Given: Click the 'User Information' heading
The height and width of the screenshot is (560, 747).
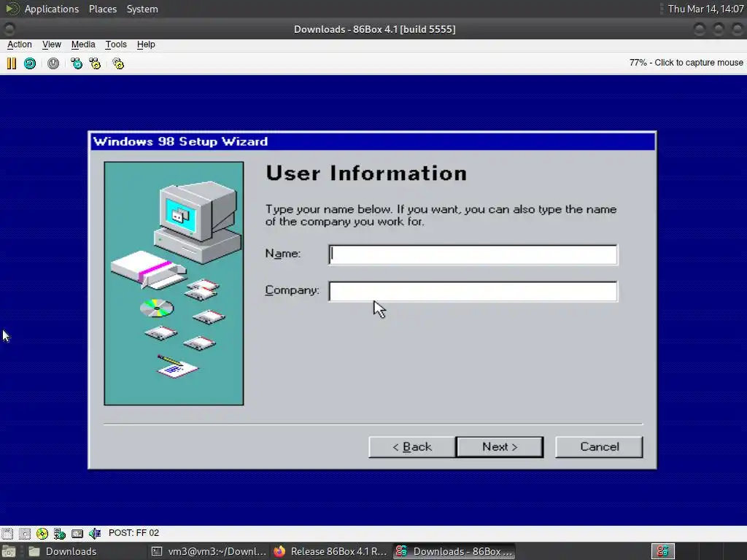Looking at the screenshot, I should (366, 173).
